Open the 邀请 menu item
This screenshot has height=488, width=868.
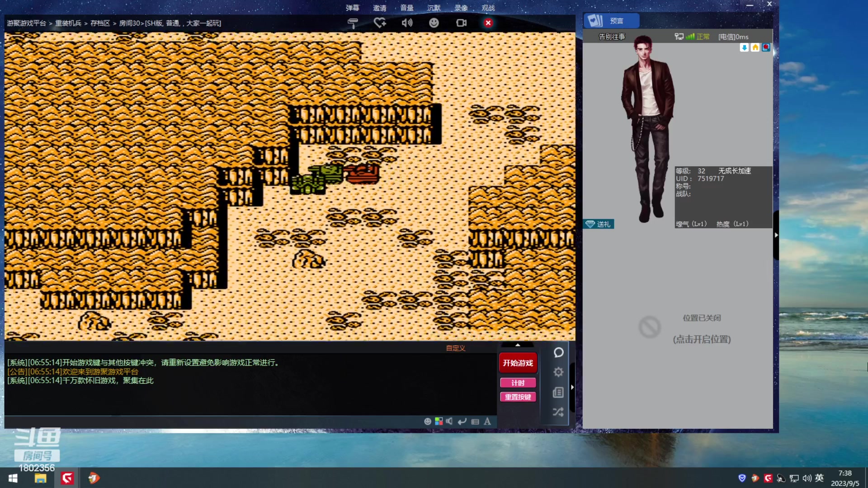pos(380,8)
